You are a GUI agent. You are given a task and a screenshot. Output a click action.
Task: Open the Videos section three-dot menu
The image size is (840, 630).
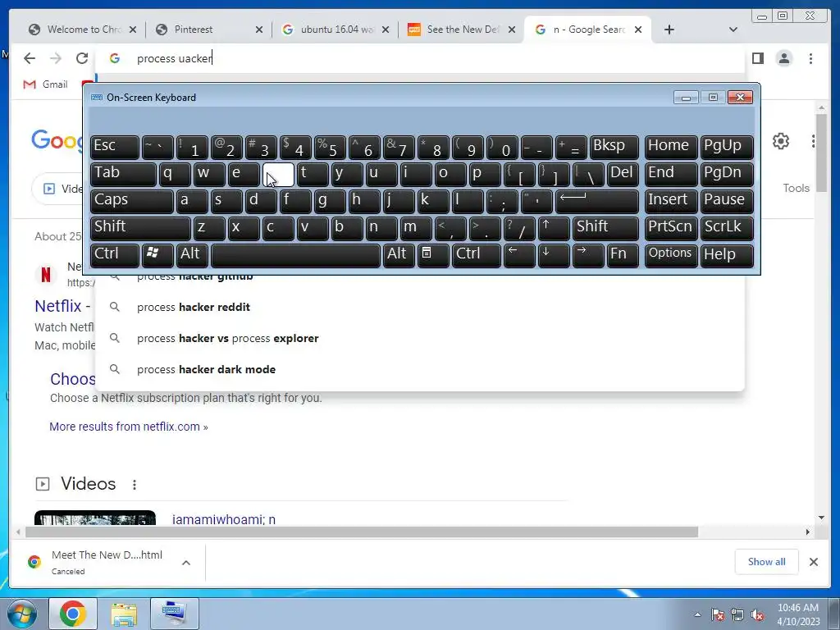click(134, 484)
